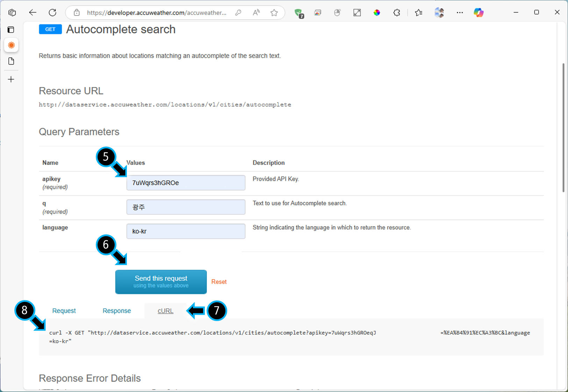Select the cURL tab
Image resolution: width=568 pixels, height=392 pixels.
point(165,311)
